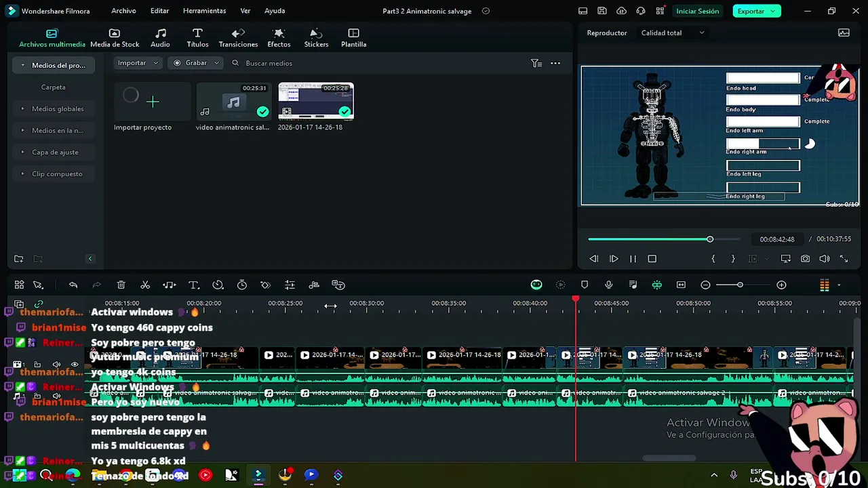Image resolution: width=868 pixels, height=488 pixels.
Task: Add text with the timeline Text tool
Action: tap(193, 285)
